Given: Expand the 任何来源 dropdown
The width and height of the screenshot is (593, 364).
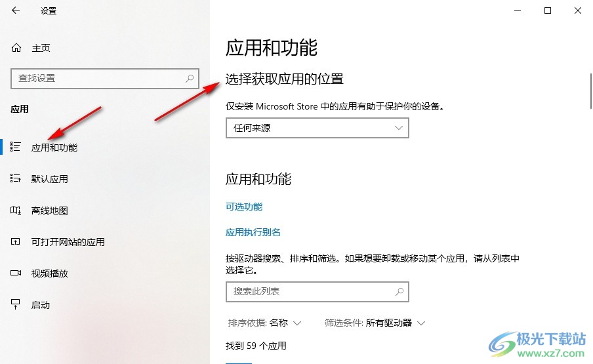Looking at the screenshot, I should coord(317,128).
